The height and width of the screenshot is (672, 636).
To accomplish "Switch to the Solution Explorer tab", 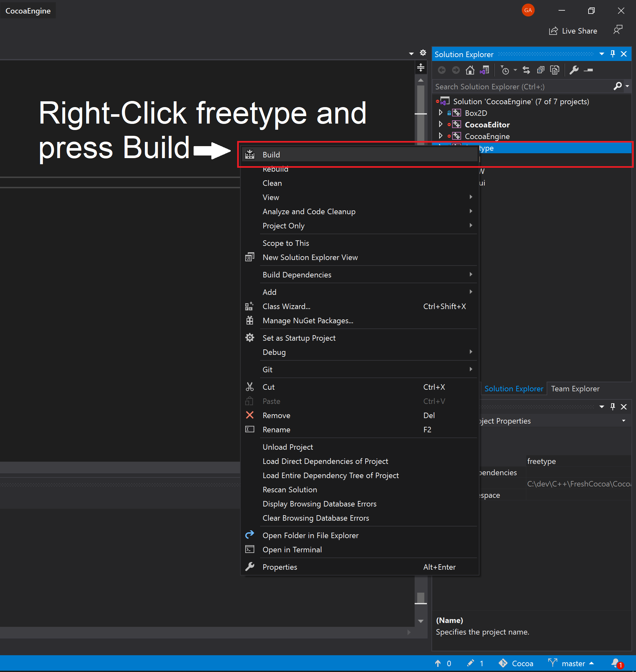I will coord(514,389).
